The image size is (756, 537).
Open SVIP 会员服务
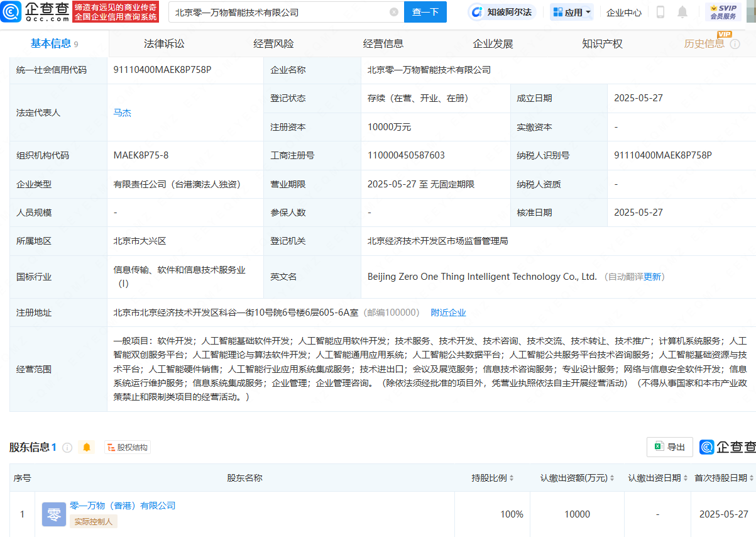pos(723,12)
